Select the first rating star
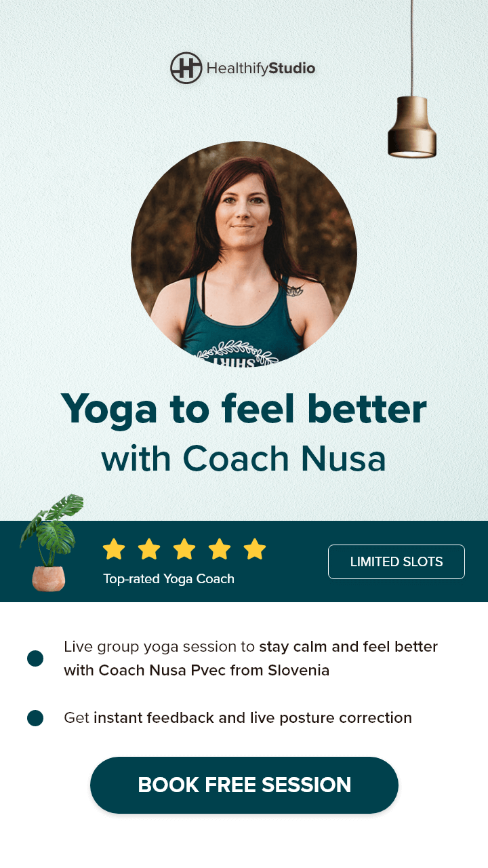Image resolution: width=488 pixels, height=868 pixels. pyautogui.click(x=114, y=549)
